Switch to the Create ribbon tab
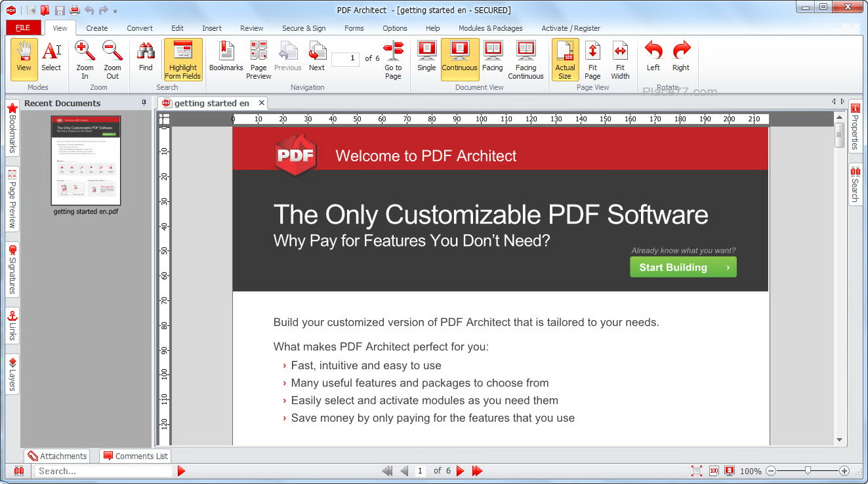The width and height of the screenshot is (868, 484). pos(97,28)
